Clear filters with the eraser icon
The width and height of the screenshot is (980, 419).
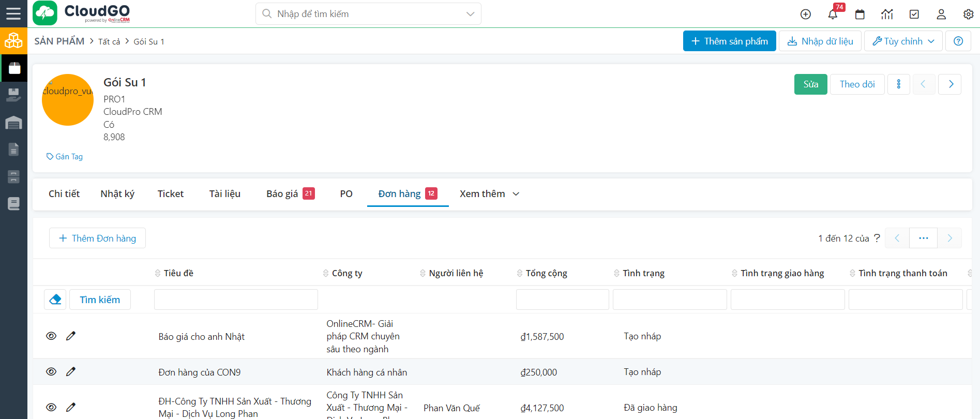[55, 300]
